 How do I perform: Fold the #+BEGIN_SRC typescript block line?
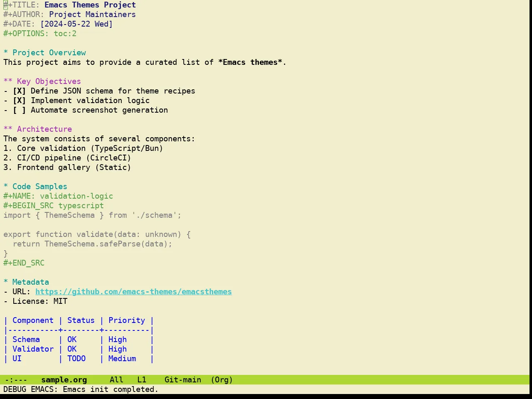54,206
